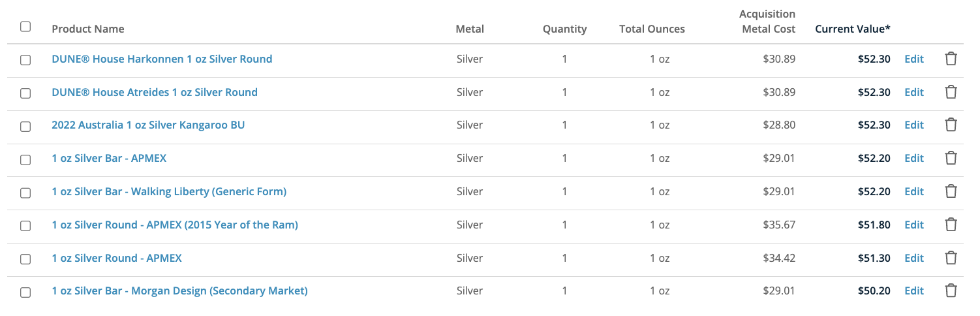Click the Quantity column header
The height and width of the screenshot is (316, 980).
tap(564, 29)
